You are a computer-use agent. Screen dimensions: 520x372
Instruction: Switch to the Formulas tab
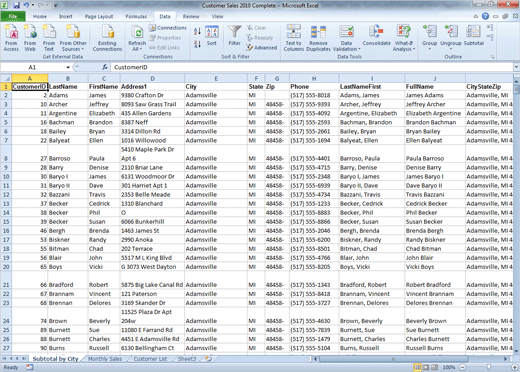[x=136, y=16]
